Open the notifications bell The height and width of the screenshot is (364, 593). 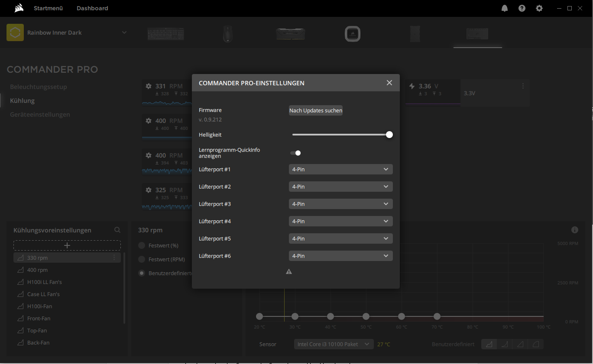pyautogui.click(x=505, y=8)
